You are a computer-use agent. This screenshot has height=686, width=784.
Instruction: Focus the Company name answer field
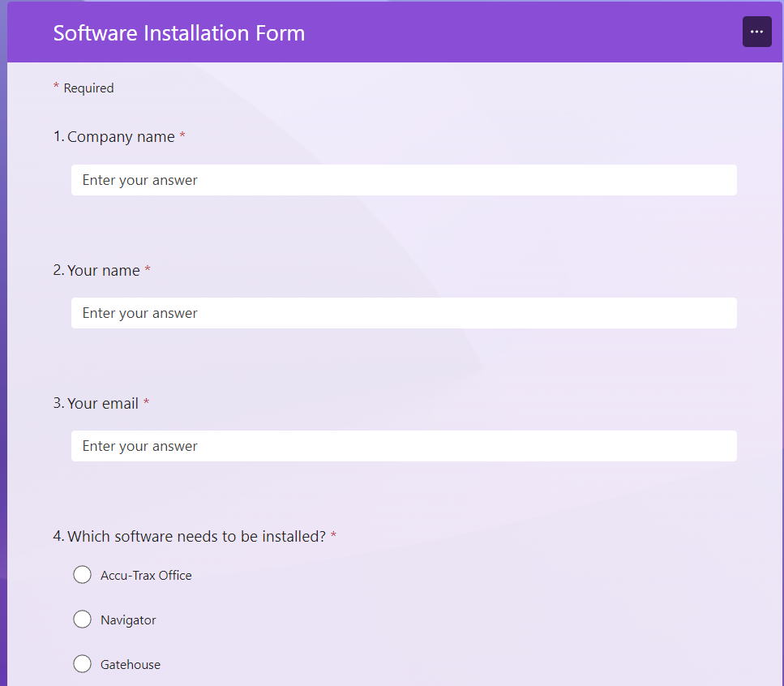point(404,180)
